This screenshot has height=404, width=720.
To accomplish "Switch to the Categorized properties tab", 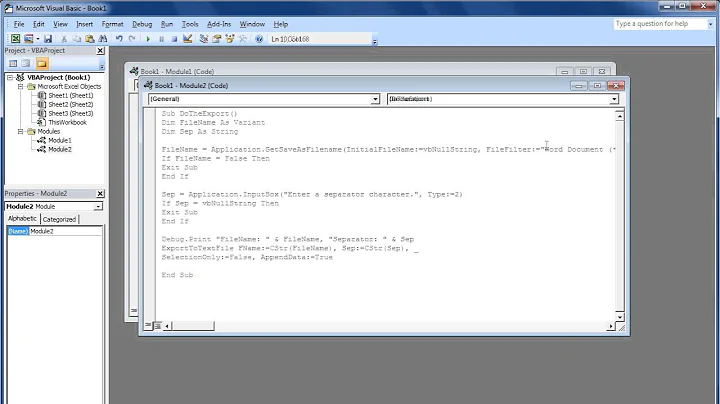I will 59,219.
